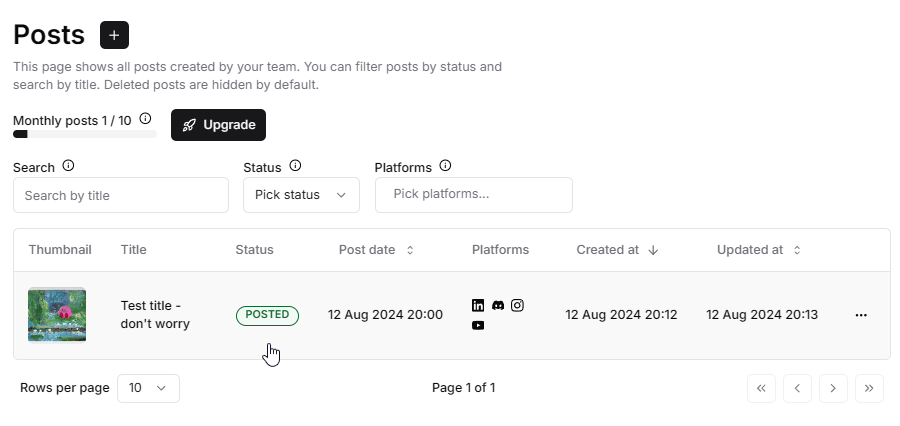The height and width of the screenshot is (426, 900).
Task: Click the info icon next to Search
Action: pos(68,166)
